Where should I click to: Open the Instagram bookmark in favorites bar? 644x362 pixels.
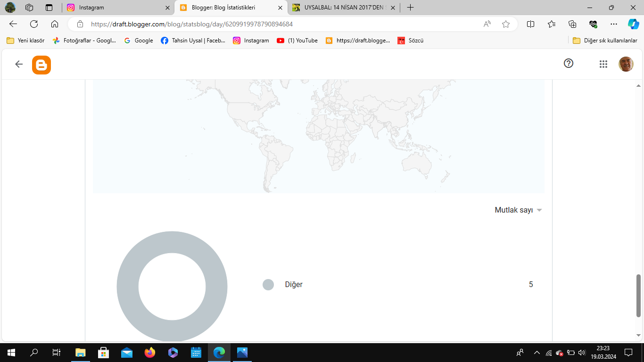point(251,41)
